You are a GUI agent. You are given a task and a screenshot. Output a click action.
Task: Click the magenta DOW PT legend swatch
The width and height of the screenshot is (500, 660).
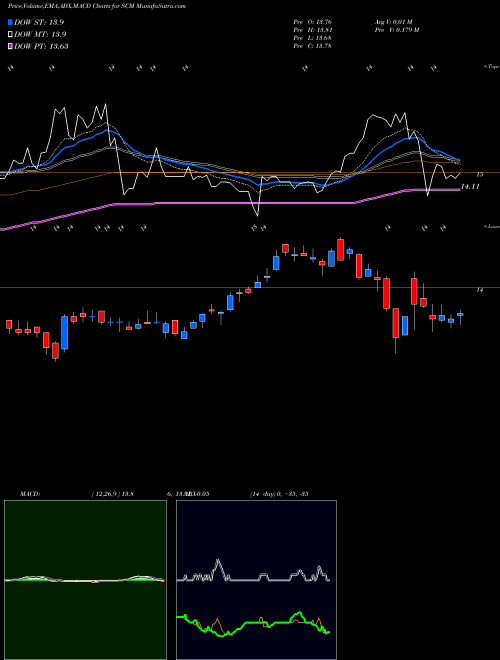(x=10, y=46)
